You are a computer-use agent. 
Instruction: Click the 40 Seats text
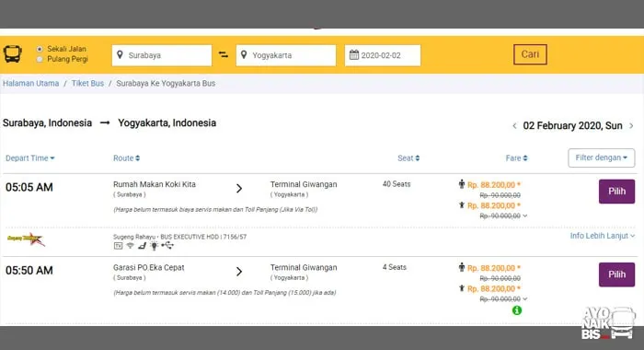click(397, 184)
